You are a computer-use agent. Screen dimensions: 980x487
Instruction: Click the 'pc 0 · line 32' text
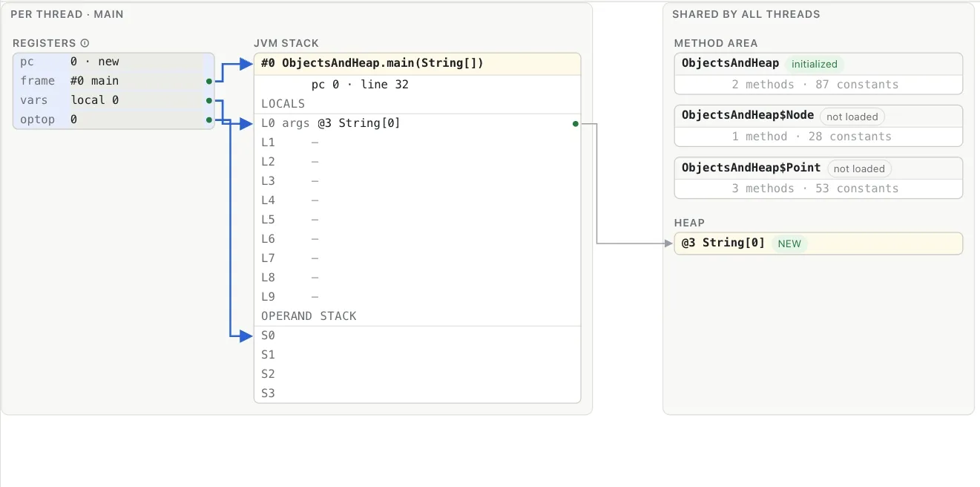[x=360, y=85]
